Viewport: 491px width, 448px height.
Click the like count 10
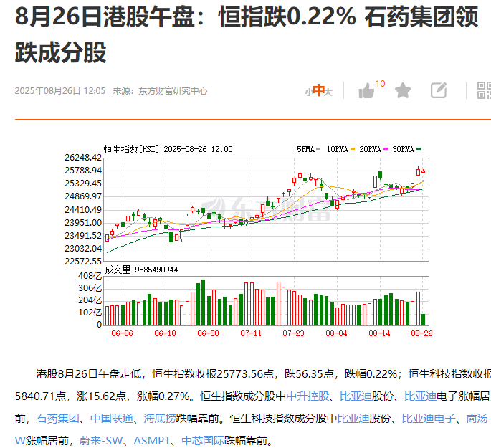tap(380, 84)
